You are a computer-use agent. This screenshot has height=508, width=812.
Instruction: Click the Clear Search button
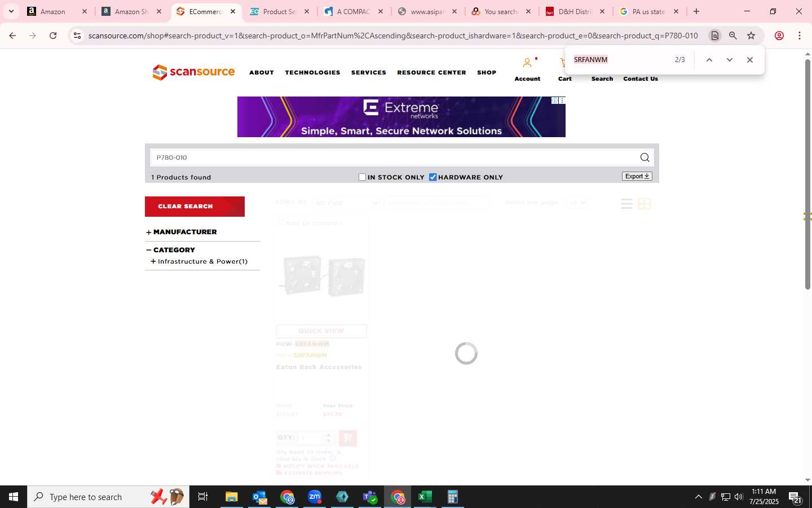(x=195, y=207)
